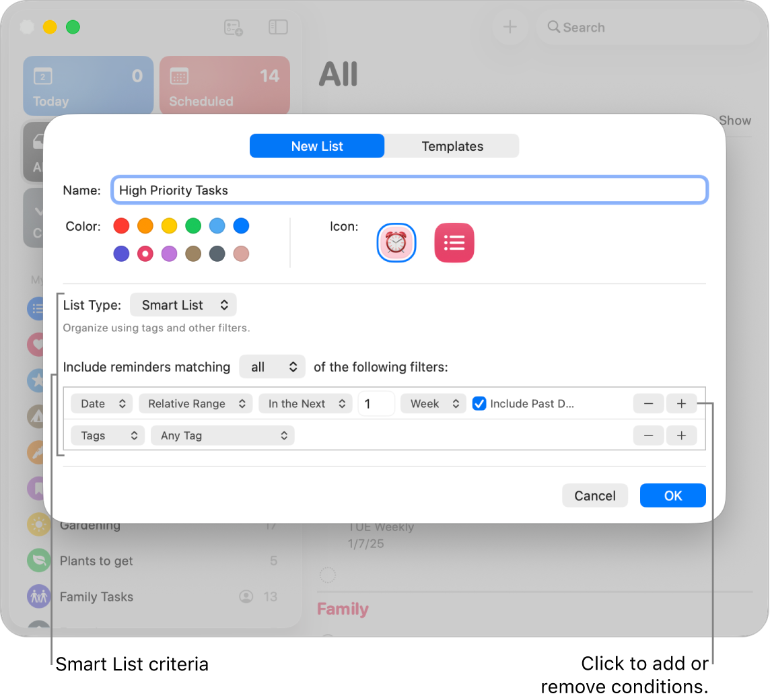This screenshot has width=770, height=700.
Task: Select the New List tab
Action: coord(316,145)
